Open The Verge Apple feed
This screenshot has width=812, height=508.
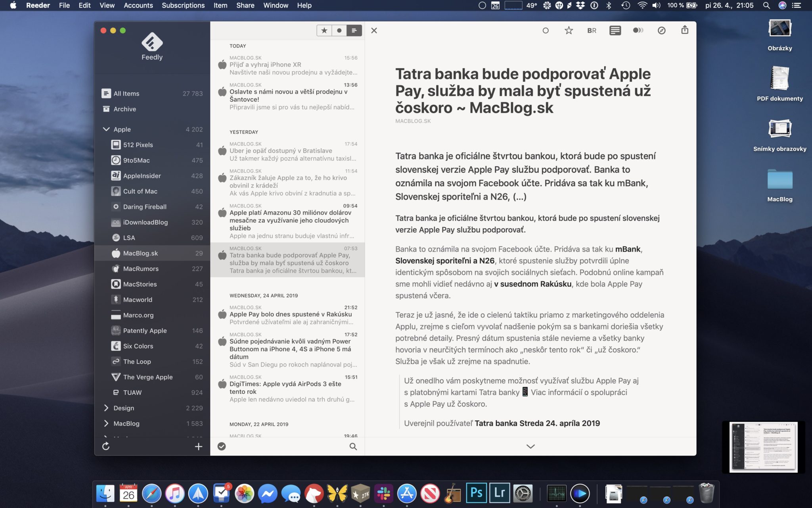pyautogui.click(x=152, y=377)
